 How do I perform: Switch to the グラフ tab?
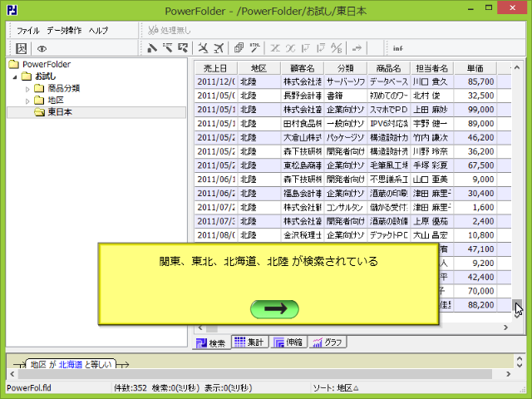328,342
